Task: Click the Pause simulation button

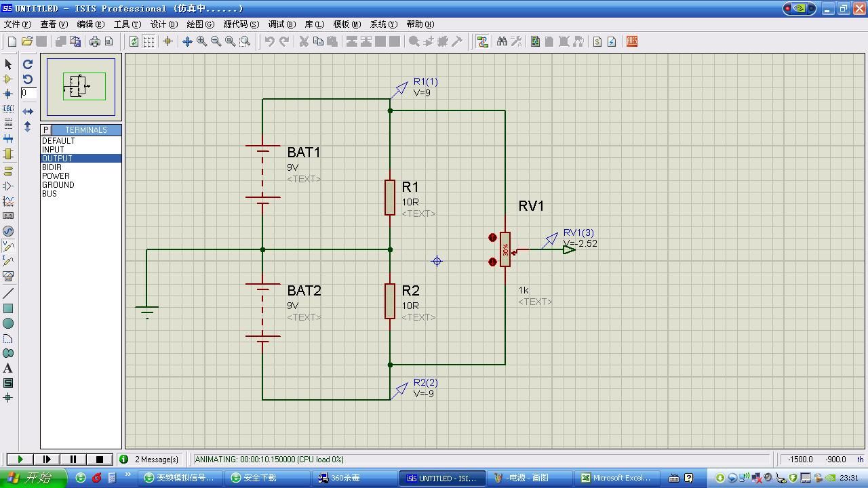Action: [x=73, y=460]
